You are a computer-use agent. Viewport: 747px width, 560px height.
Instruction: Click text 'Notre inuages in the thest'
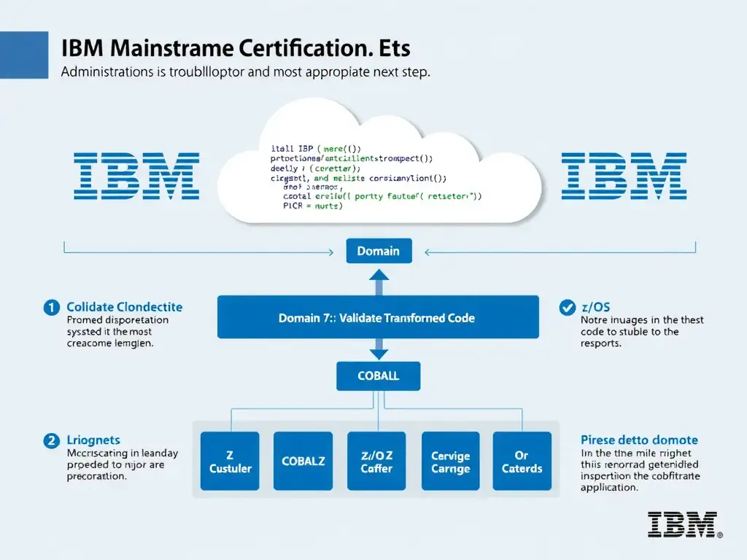click(x=642, y=320)
